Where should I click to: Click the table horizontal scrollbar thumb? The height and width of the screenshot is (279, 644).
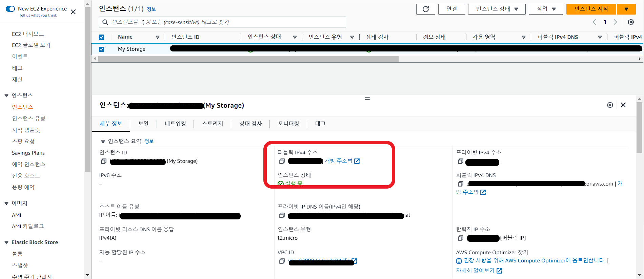click(248, 59)
